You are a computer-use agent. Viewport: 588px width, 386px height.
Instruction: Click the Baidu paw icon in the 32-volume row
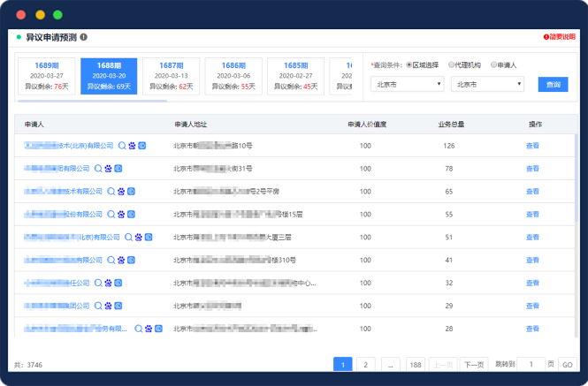point(109,283)
